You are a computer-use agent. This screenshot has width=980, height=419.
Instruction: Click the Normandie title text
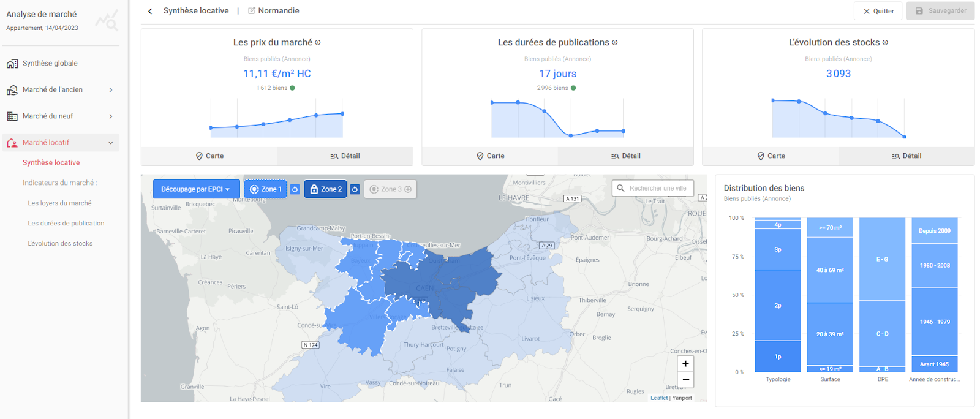pos(279,11)
